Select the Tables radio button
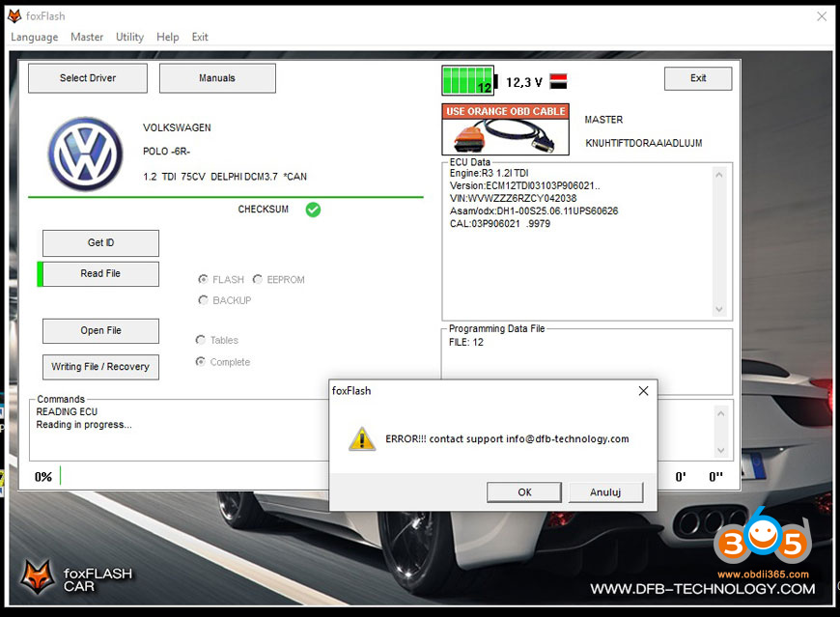Image resolution: width=840 pixels, height=617 pixels. (201, 340)
